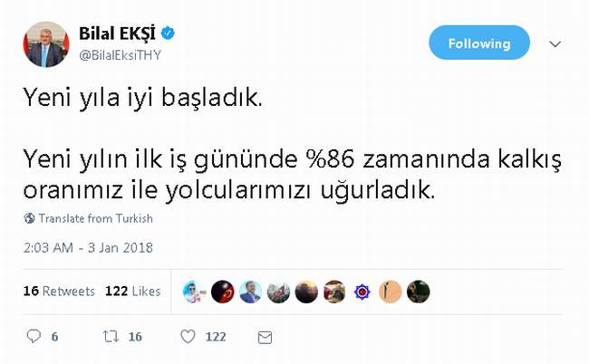Open first liker avatar with light blue background

(x=194, y=292)
